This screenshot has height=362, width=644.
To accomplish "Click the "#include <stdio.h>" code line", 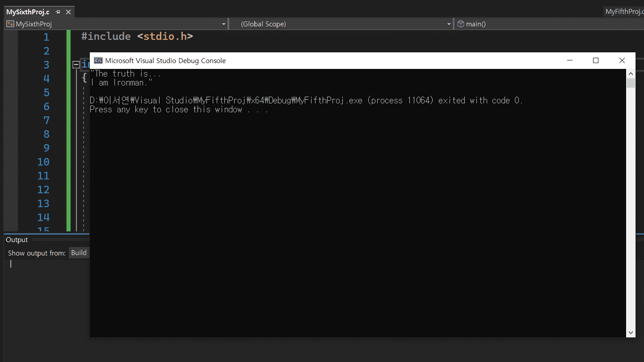I will click(x=137, y=36).
